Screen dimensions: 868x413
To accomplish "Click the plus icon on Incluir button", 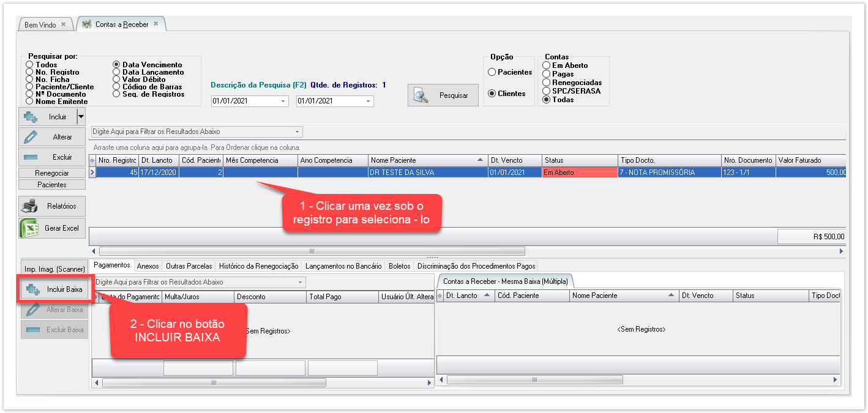I will 31,116.
